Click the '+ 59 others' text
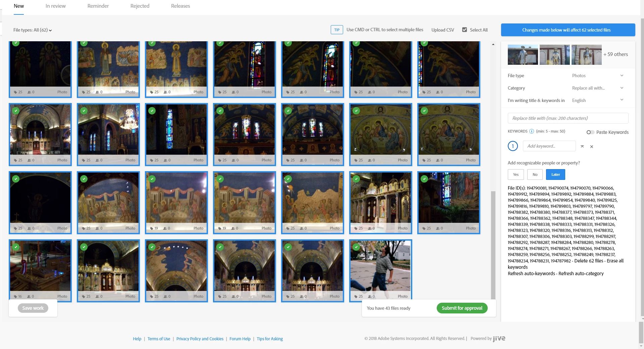This screenshot has width=644, height=349. [615, 54]
